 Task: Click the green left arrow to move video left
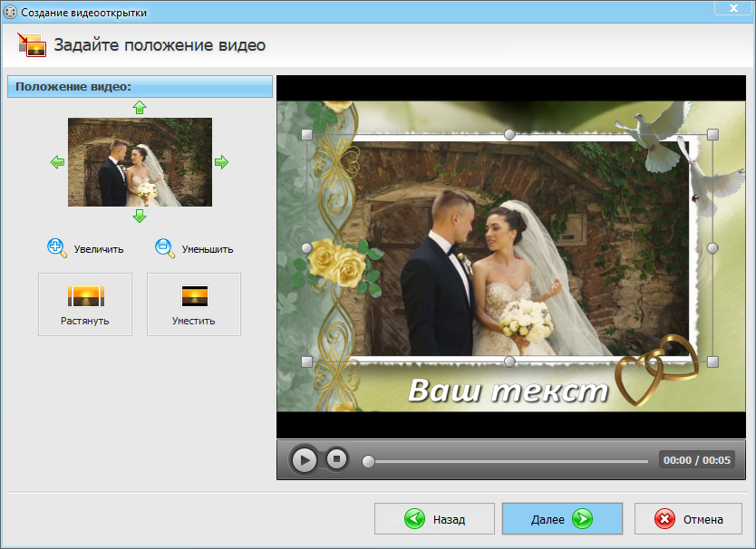(58, 163)
